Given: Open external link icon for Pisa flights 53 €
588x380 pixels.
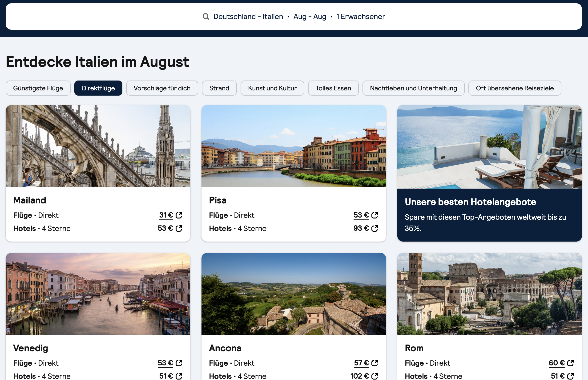Looking at the screenshot, I should tap(375, 215).
